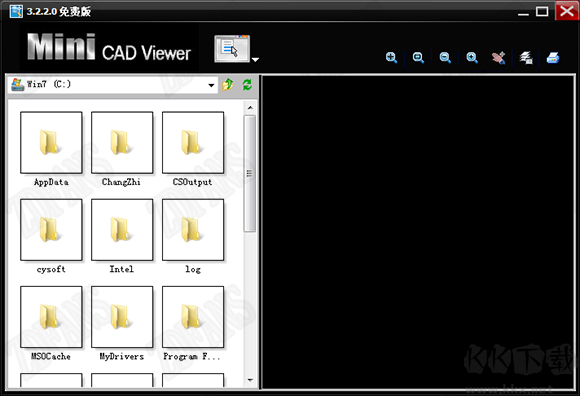The width and height of the screenshot is (580, 396).
Task: Open the layers manager icon
Action: coord(526,58)
